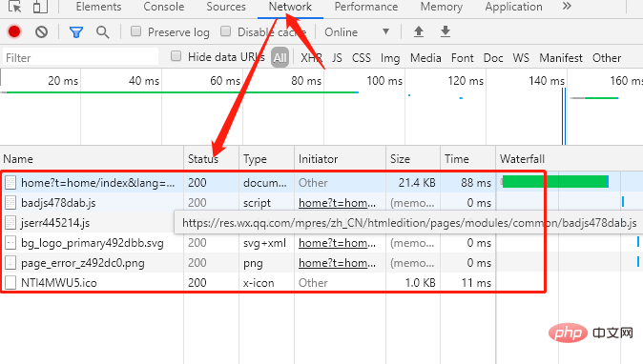
Task: Stop recording network log red button
Action: [14, 31]
